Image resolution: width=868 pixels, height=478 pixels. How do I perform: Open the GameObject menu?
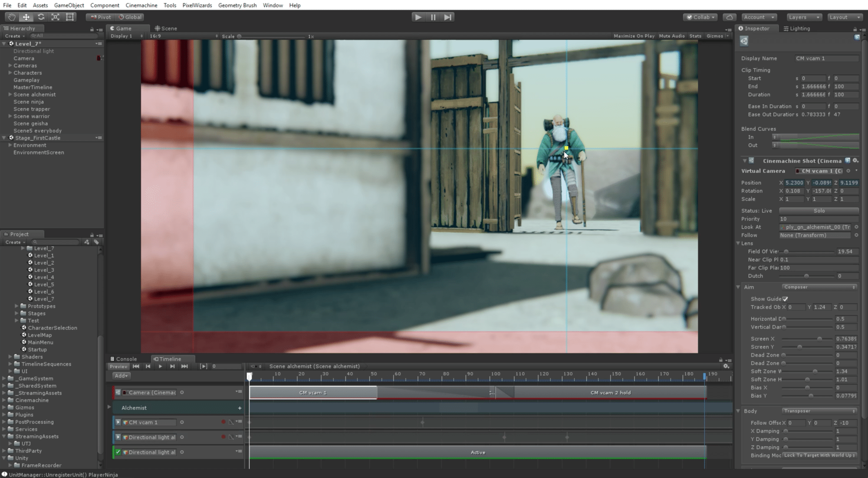[69, 5]
